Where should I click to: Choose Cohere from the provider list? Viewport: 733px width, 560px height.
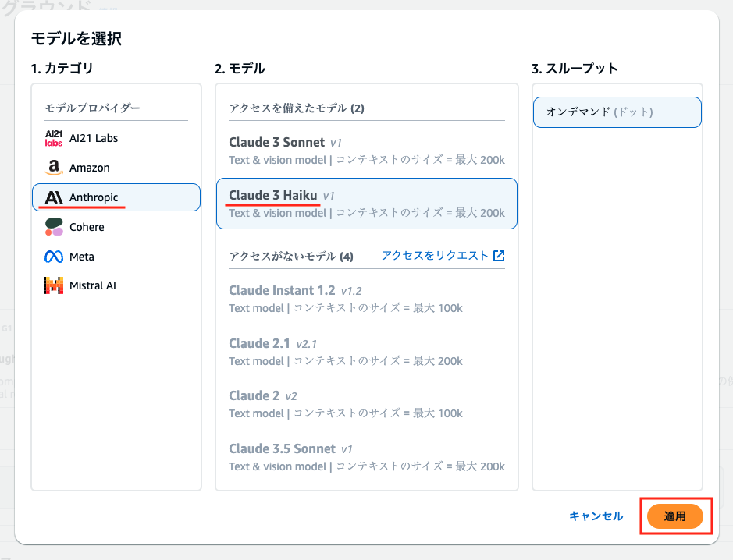coord(116,227)
